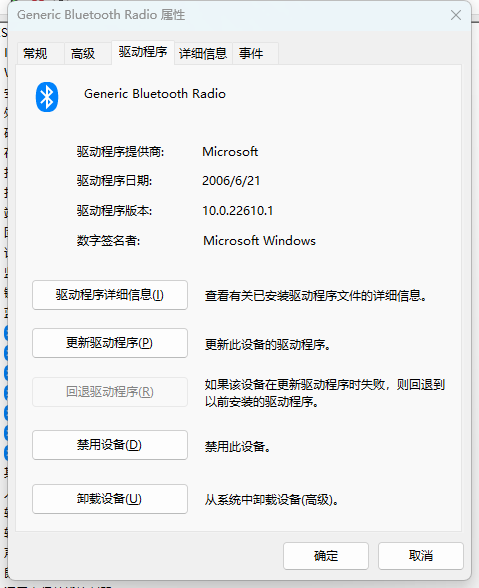Click the dialog title Generic Bluetooth Radio 属性
Viewport: 479px width, 588px height.
101,15
